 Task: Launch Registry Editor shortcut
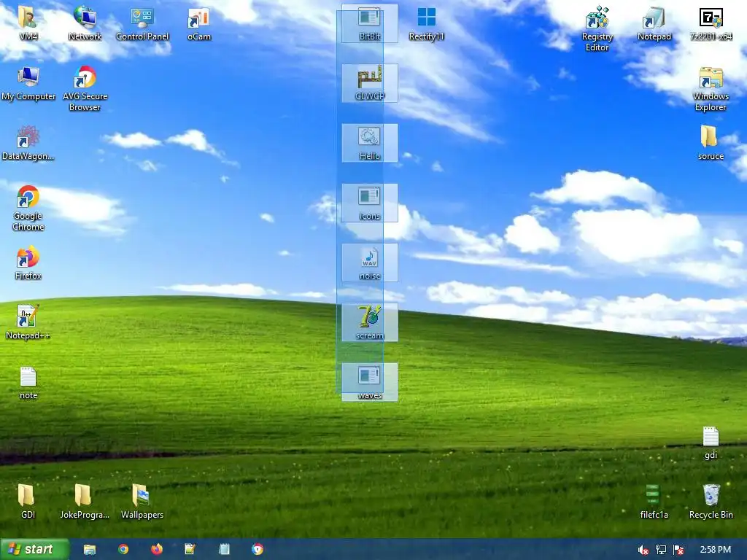(x=597, y=28)
